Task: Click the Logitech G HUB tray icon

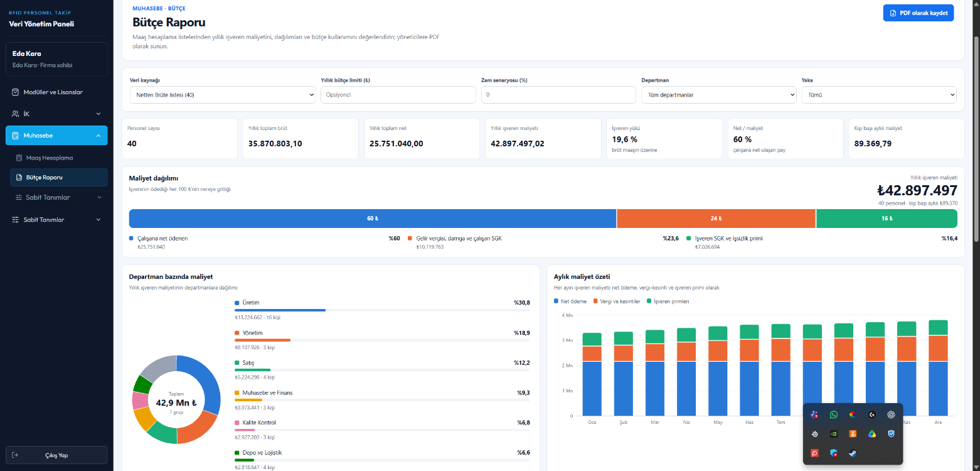Action: pos(872,414)
